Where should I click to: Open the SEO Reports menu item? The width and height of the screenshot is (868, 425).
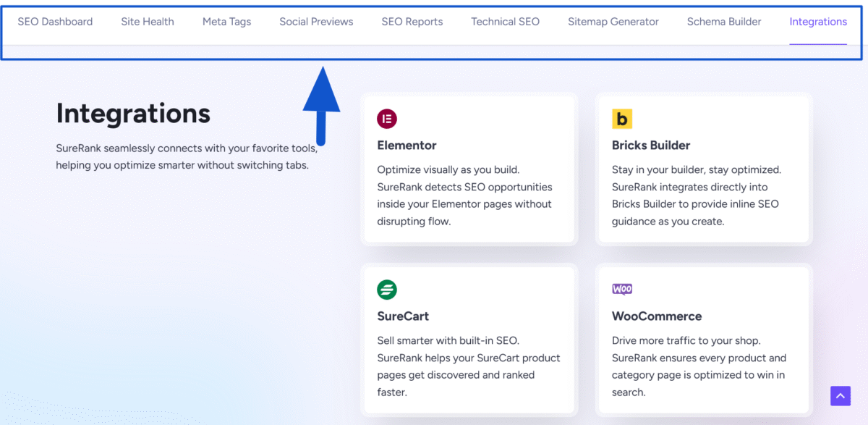412,22
